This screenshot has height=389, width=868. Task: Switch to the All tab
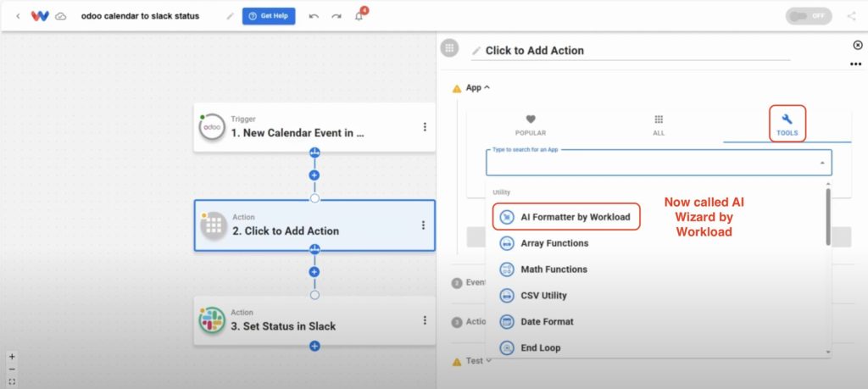click(658, 125)
